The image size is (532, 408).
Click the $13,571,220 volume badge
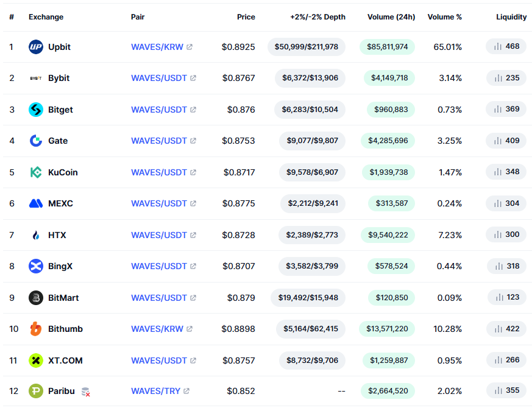point(387,329)
